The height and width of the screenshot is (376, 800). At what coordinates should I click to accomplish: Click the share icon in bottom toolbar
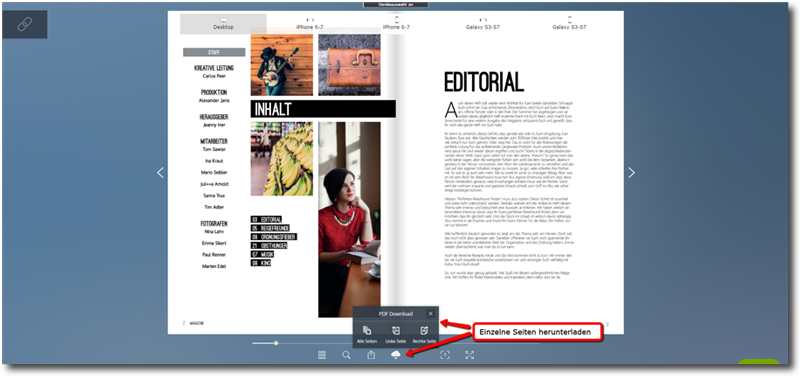[371, 355]
